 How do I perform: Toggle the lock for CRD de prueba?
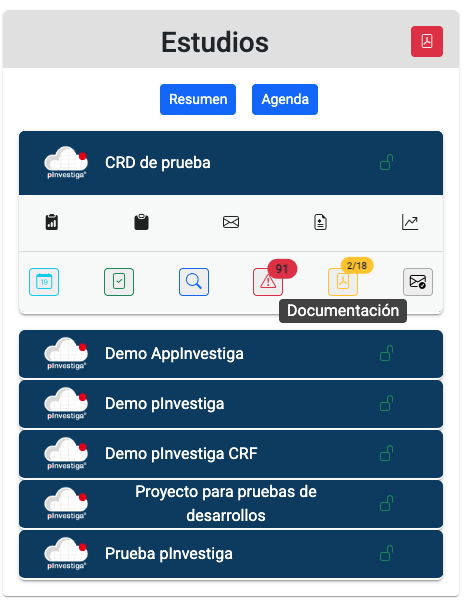386,162
